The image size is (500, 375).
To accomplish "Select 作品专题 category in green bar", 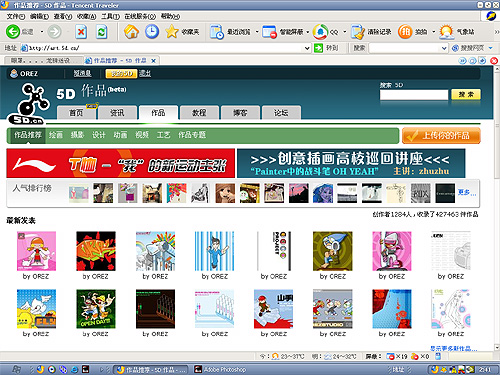I will (192, 135).
